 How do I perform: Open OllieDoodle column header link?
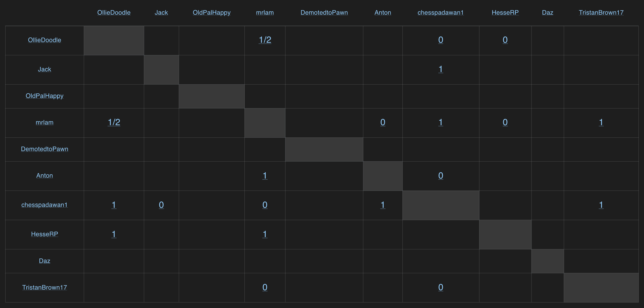[x=114, y=13]
